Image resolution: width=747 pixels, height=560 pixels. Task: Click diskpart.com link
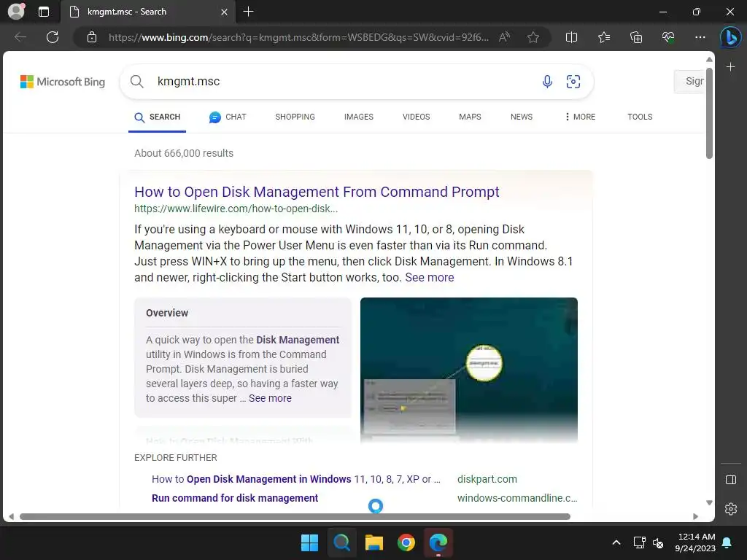pos(487,479)
